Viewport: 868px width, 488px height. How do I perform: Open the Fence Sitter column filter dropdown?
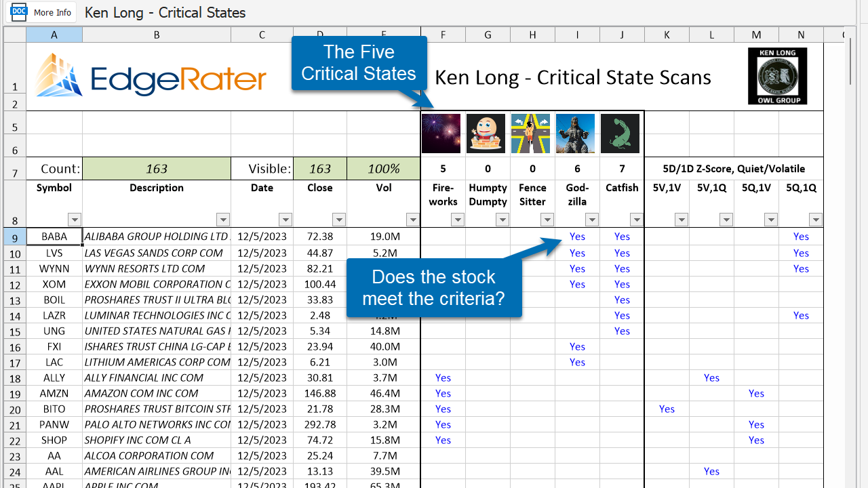[547, 220]
